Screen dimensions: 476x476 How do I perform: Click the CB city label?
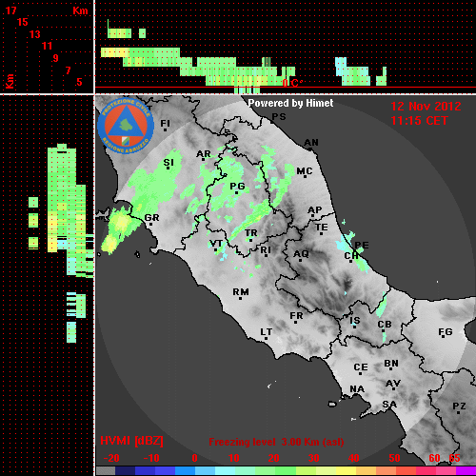tap(385, 325)
